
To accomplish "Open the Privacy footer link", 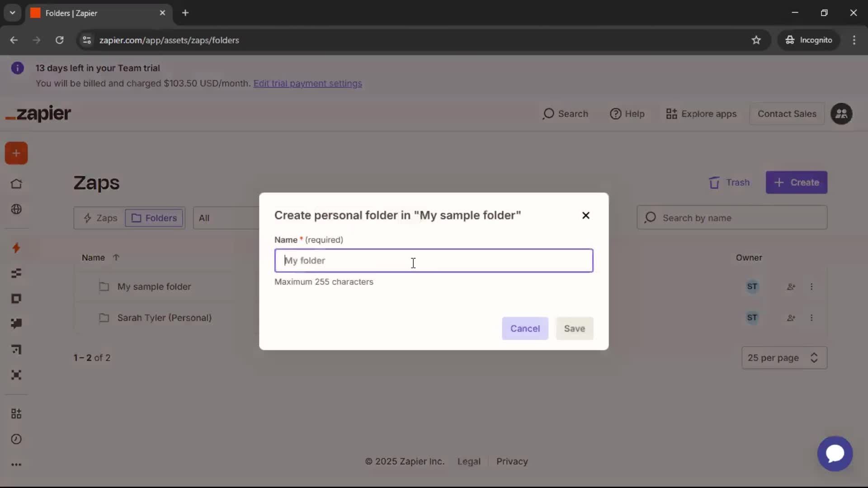I will click(512, 461).
